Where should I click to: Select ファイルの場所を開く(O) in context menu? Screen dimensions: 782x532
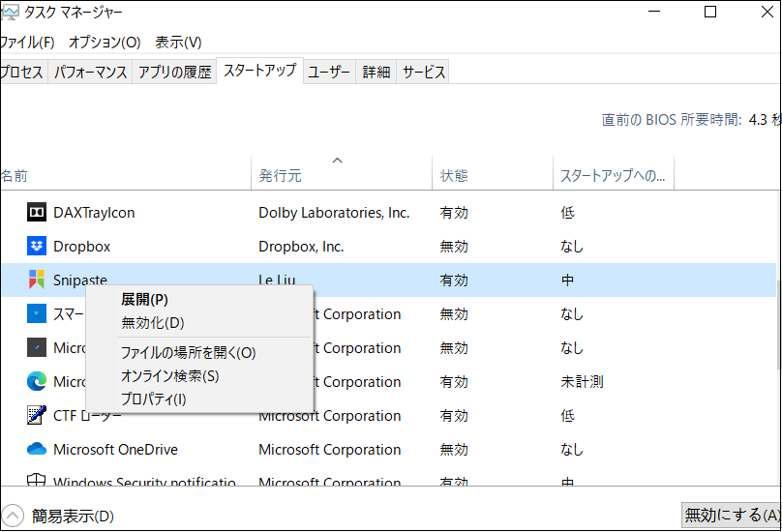[x=188, y=353]
